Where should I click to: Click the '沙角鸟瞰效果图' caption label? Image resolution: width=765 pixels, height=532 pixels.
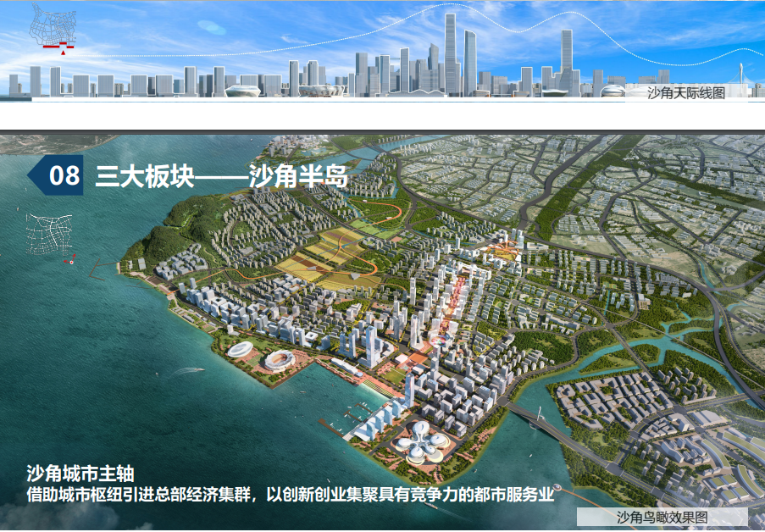tap(662, 517)
